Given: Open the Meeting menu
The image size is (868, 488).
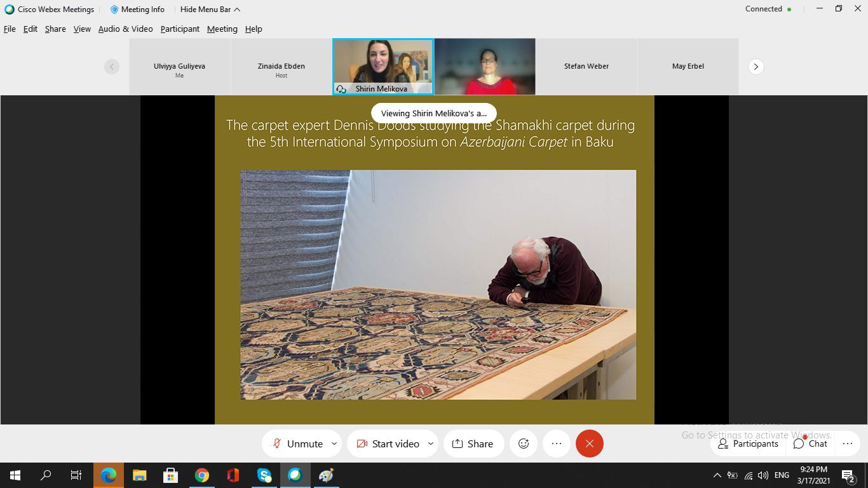Looking at the screenshot, I should click(222, 29).
